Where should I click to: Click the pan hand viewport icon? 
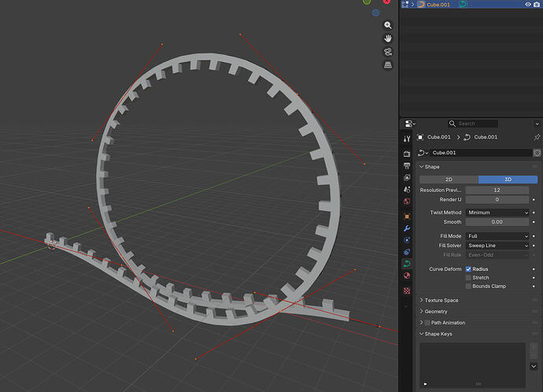coord(388,38)
